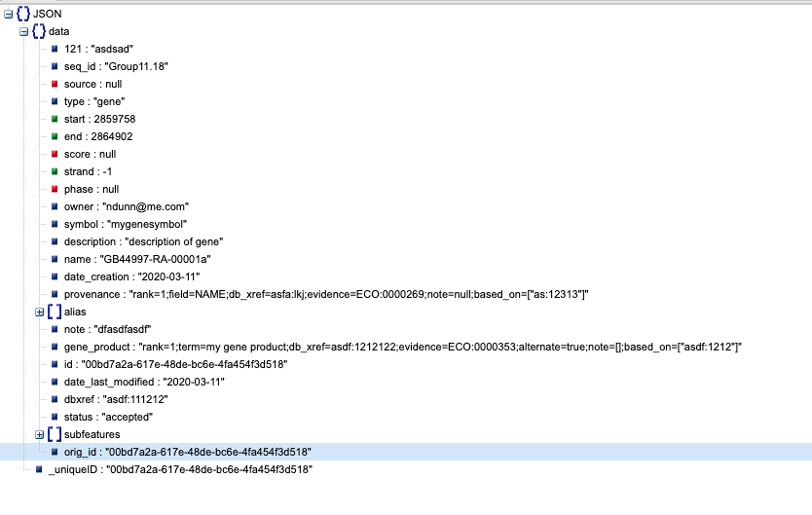Click the red square beside score
Screen dimensions: 812x515
55,154
